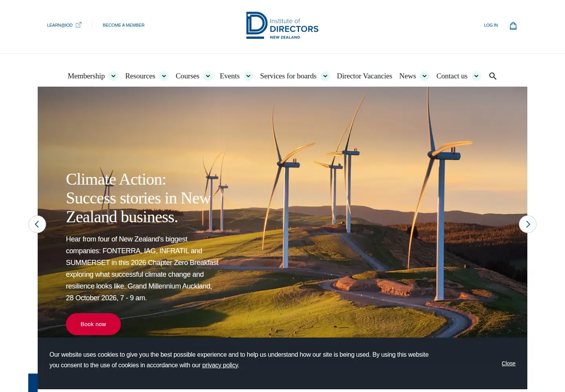Expand Services for boards chevron
The image size is (565, 392).
325,76
